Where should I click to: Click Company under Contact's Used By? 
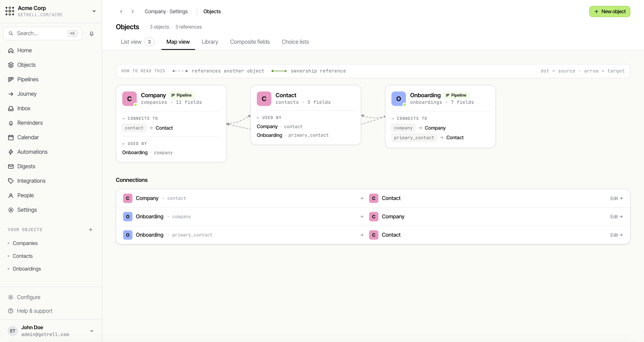pyautogui.click(x=267, y=126)
